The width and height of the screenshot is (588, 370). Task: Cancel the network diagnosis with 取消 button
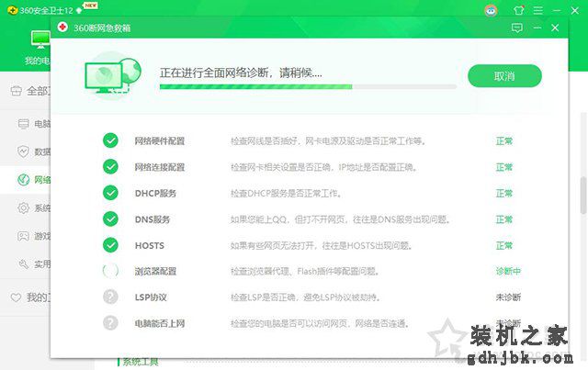click(504, 76)
